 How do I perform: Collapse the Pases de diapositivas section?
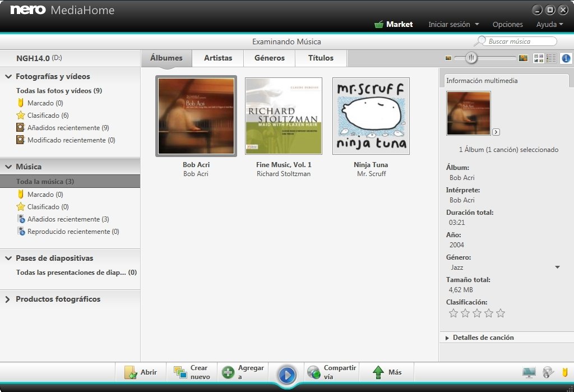click(8, 259)
